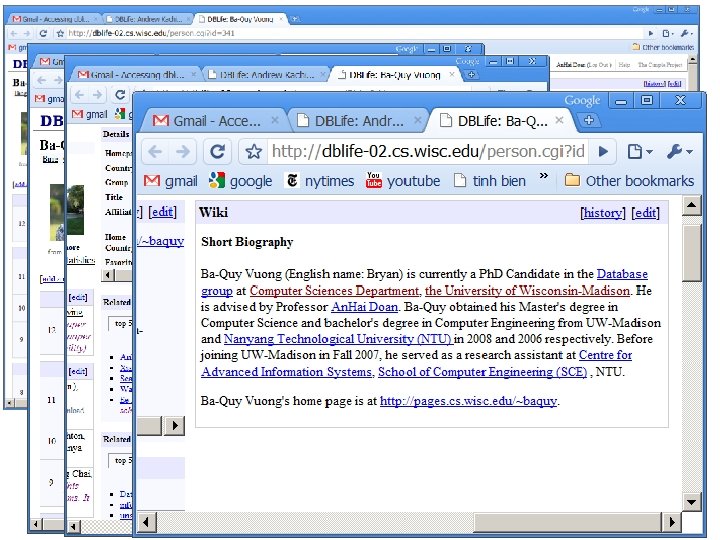Click the Short Biography heading
Image resolution: width=720 pixels, height=540 pixels.
247,242
